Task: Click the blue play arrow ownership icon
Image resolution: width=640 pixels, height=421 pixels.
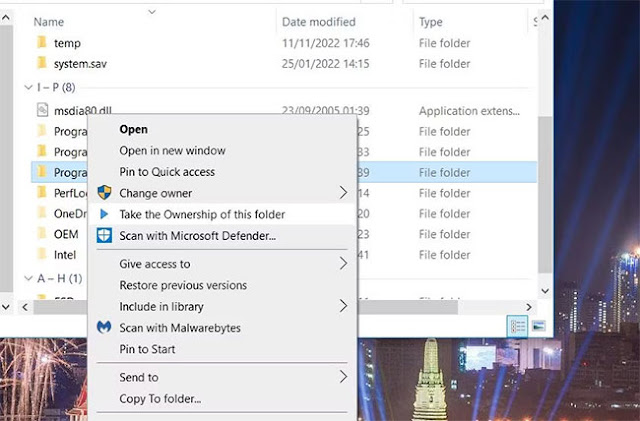Action: click(x=104, y=214)
